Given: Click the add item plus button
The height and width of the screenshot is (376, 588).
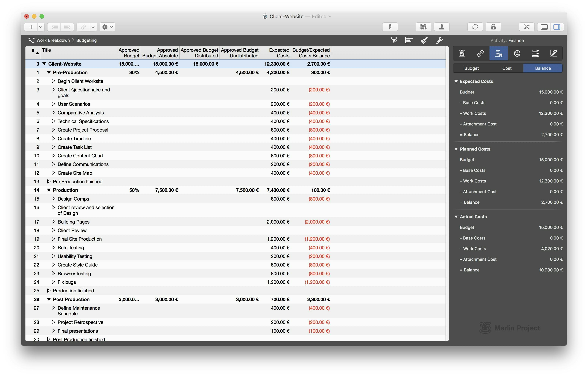Looking at the screenshot, I should pyautogui.click(x=31, y=27).
